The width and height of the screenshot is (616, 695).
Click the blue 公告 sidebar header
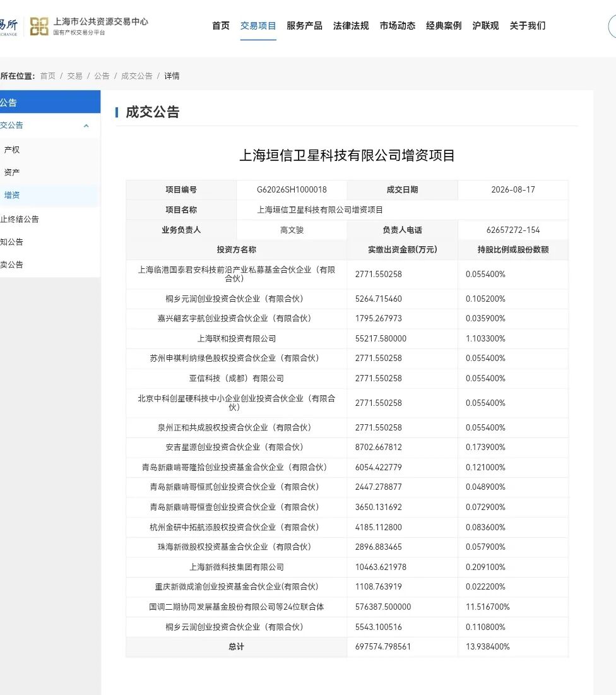click(x=50, y=102)
